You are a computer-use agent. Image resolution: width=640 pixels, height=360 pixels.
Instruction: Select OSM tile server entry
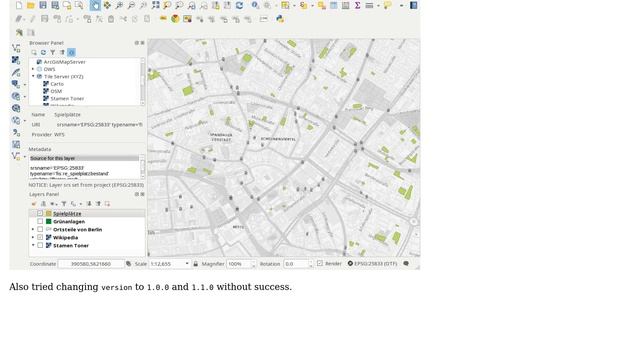(56, 91)
